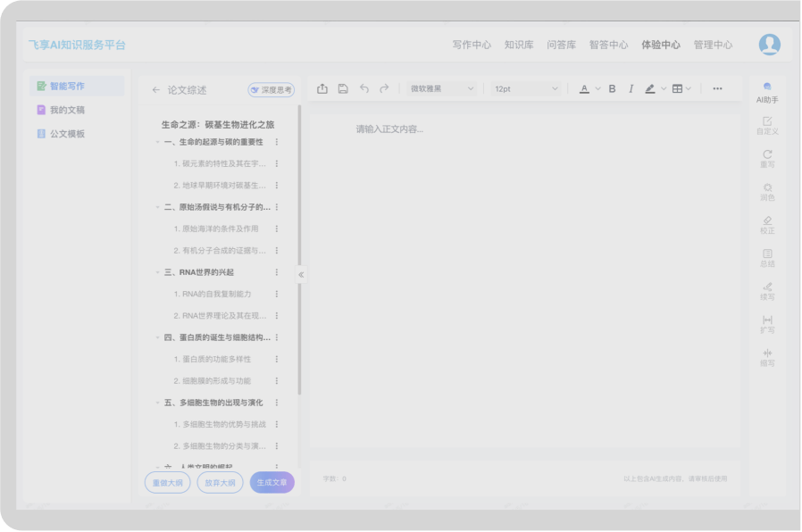Select the 总结 summarize tool

click(767, 259)
